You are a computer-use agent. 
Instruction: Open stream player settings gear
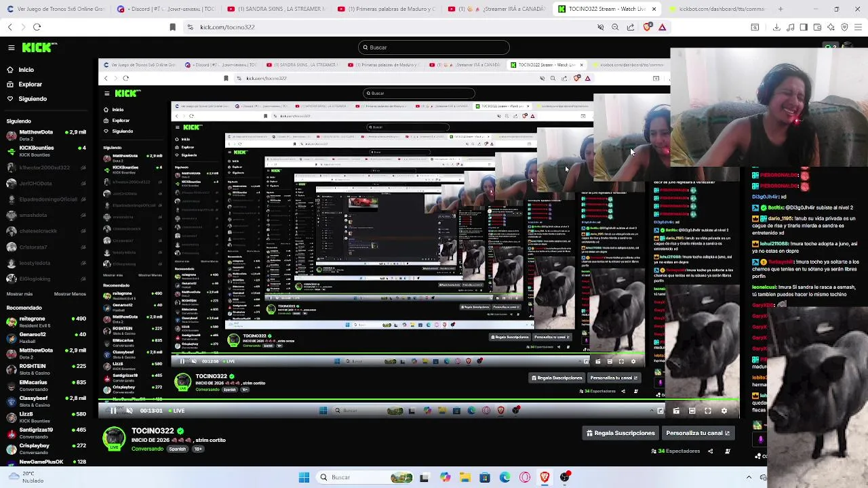(724, 411)
